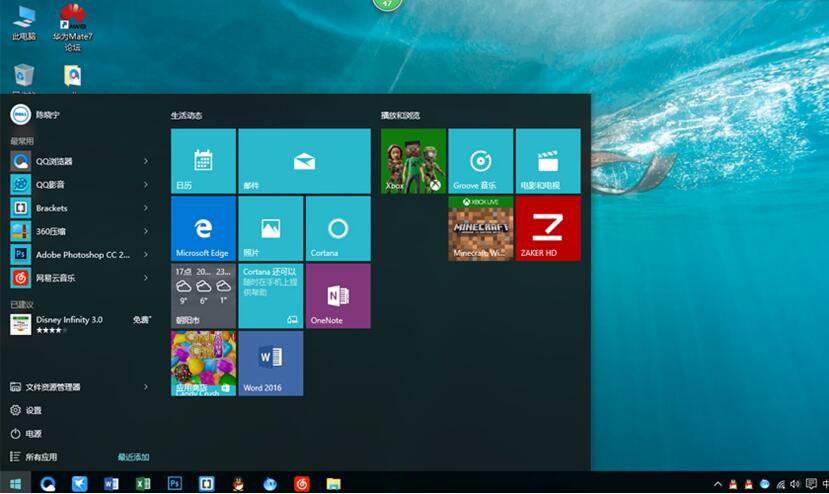Screen dimensions: 829x494
Task: Open the suggested Disney Infinity 3.0 app
Action: [x=81, y=324]
